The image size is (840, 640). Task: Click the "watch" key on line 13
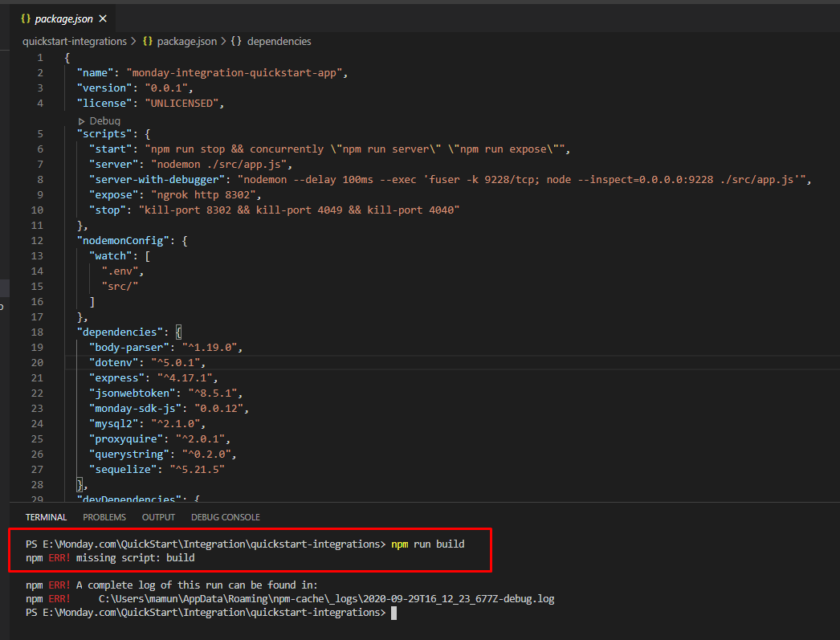(110, 256)
